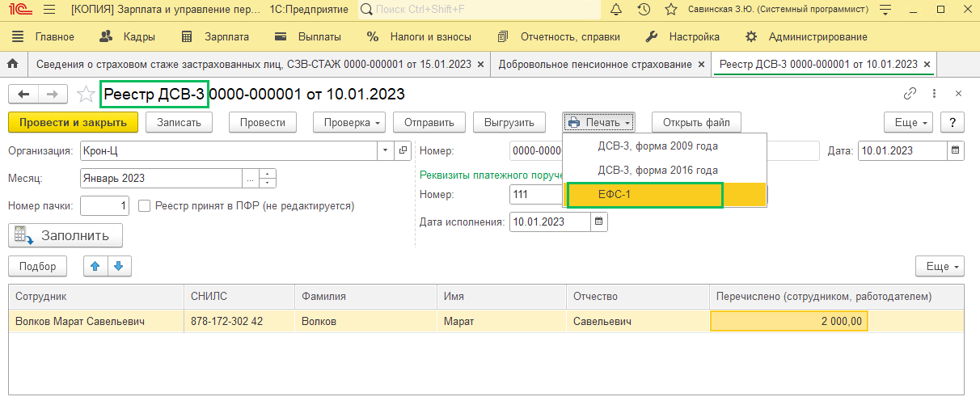Open the top Еще menu
This screenshot has height=401, width=980.
tap(910, 123)
